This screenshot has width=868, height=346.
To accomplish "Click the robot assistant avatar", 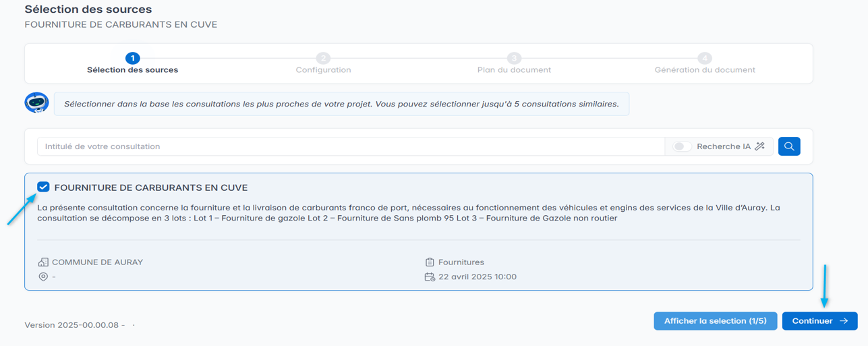I will pyautogui.click(x=36, y=103).
